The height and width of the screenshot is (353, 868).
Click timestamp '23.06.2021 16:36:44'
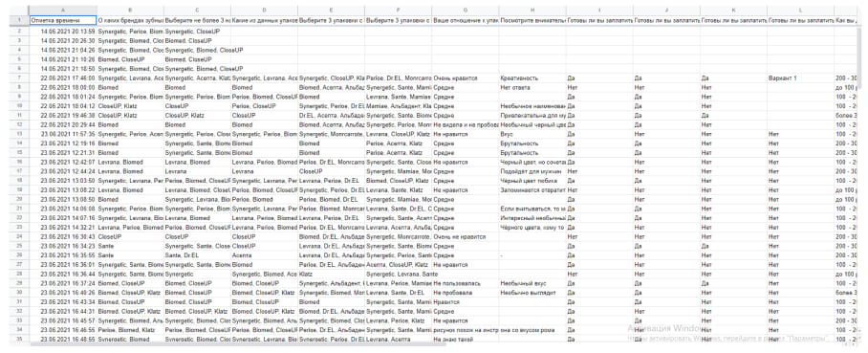click(68, 273)
